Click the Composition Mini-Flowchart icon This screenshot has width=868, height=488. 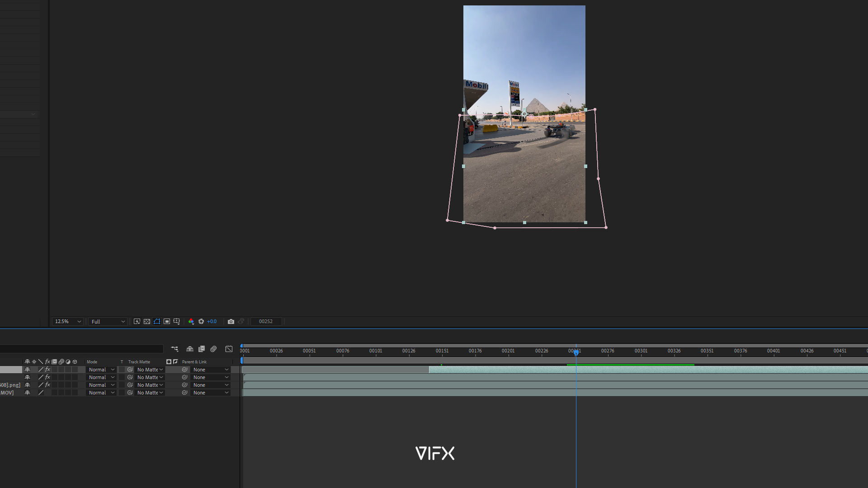[175, 349]
